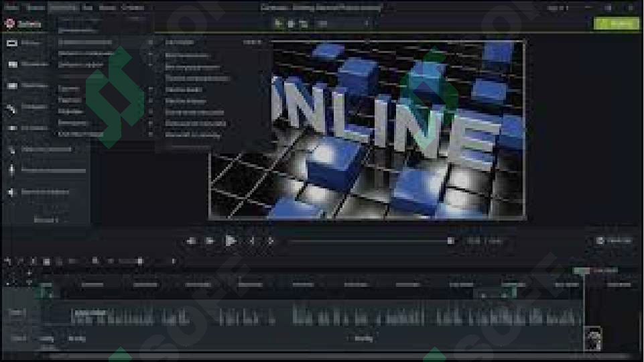Choose the canvas pan hand tool

291,23
